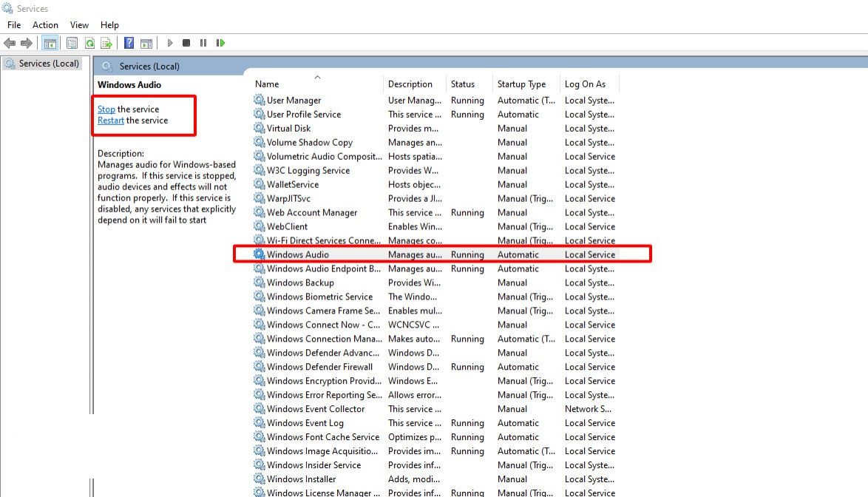
Task: Select the Windows Error Reporting Service
Action: coord(435,395)
